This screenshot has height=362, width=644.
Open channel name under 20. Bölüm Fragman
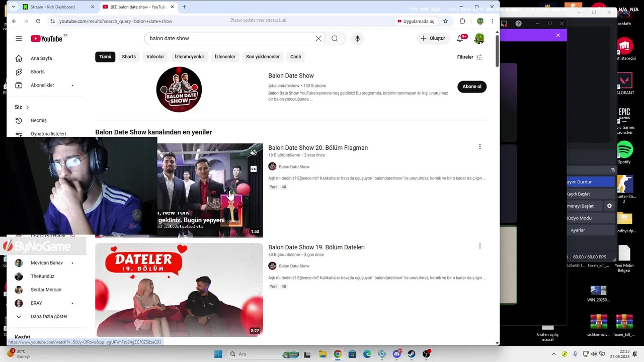click(x=294, y=167)
